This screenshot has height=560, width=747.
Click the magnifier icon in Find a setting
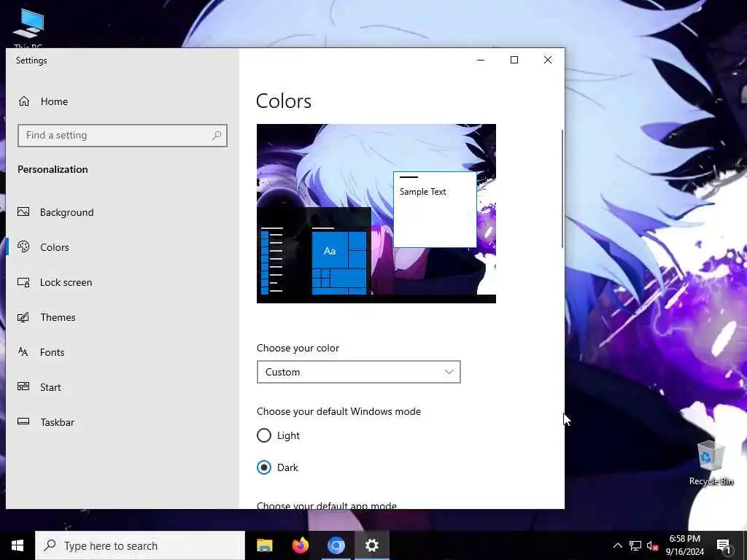tap(217, 135)
